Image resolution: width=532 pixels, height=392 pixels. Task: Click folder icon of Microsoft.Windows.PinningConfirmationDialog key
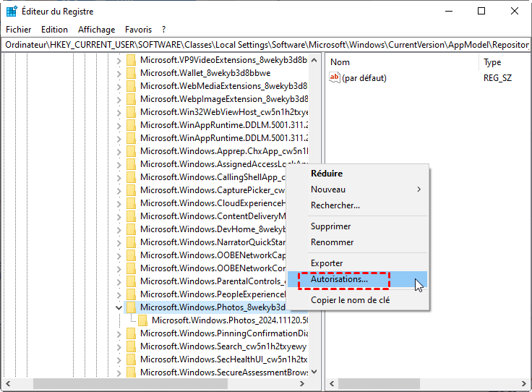pos(131,333)
